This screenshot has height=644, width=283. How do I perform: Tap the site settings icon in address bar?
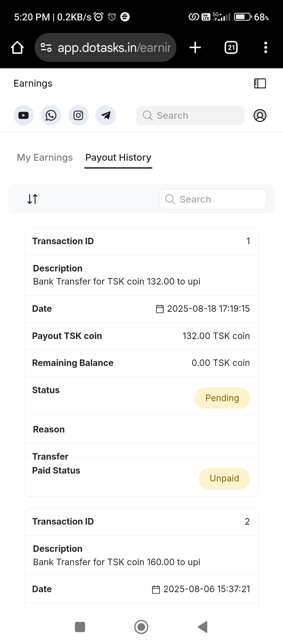coord(46,48)
